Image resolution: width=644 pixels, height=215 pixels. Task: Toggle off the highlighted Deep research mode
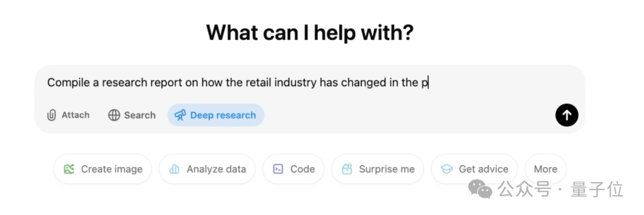(x=216, y=115)
